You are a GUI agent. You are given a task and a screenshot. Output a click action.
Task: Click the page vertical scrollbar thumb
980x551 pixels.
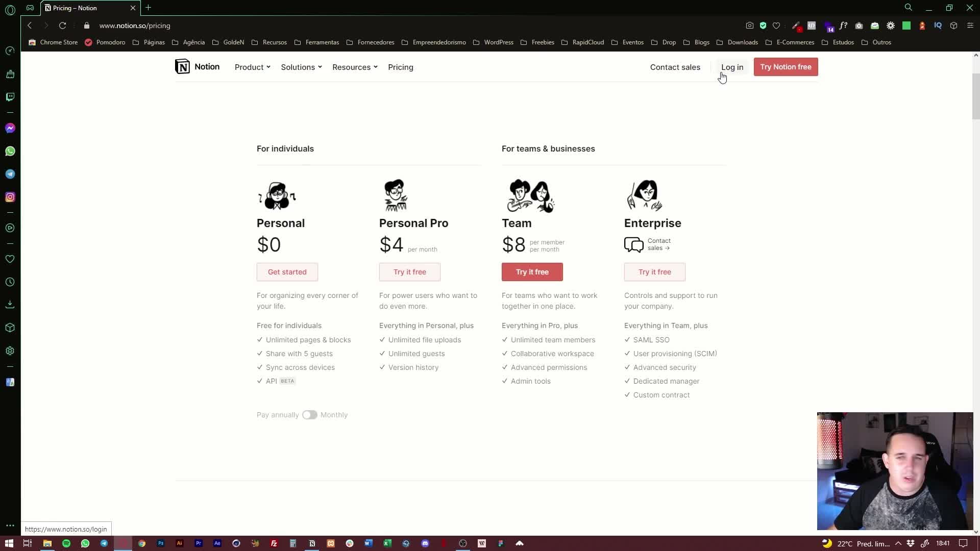975,96
